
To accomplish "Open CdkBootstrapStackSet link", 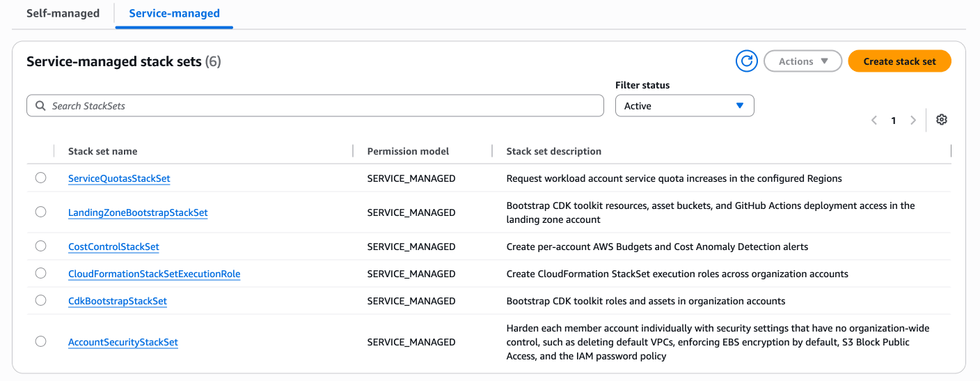I will 118,301.
